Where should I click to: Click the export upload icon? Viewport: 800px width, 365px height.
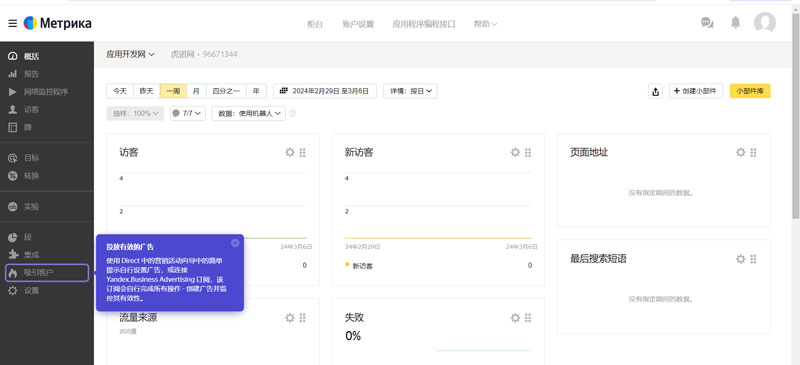(656, 91)
